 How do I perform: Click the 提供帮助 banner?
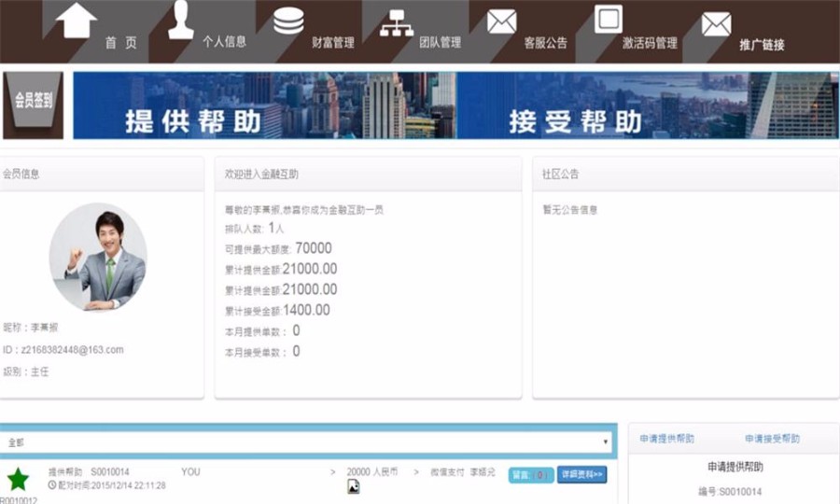[265, 105]
